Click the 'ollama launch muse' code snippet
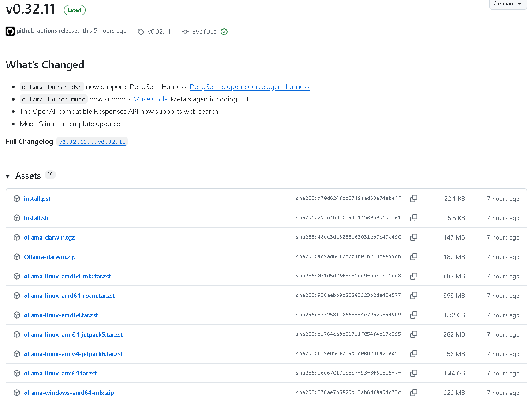The height and width of the screenshot is (401, 532). point(53,99)
